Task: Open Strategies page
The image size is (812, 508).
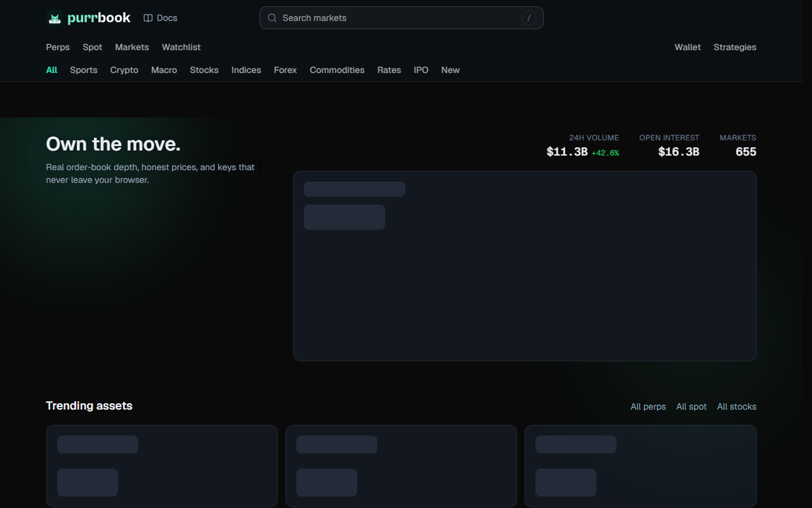Action: point(735,47)
